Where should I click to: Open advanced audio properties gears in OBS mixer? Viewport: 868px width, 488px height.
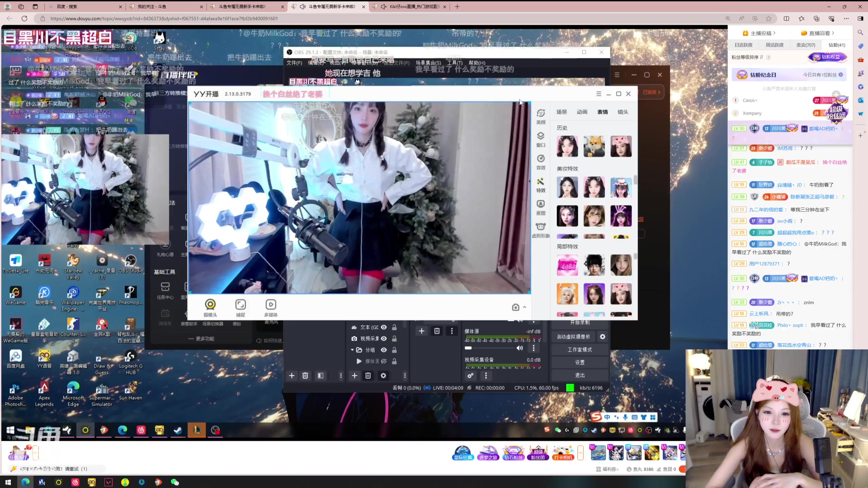[470, 375]
